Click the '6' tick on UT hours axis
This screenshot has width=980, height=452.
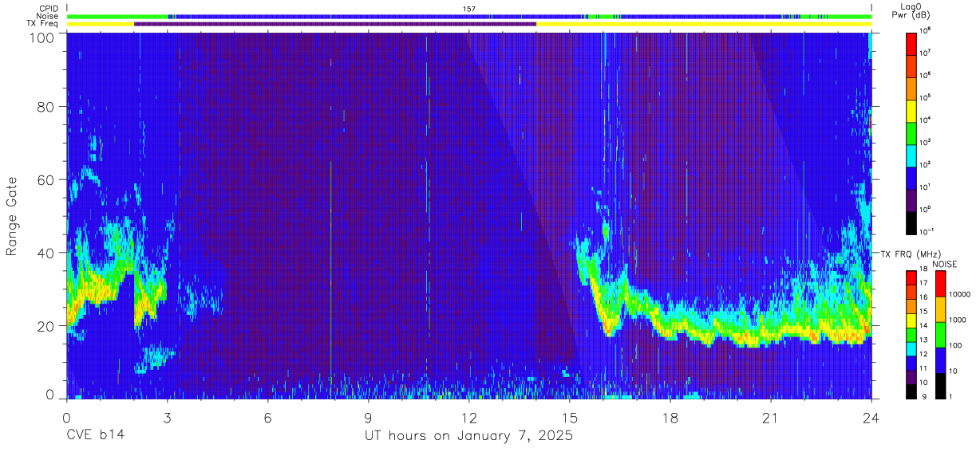pos(268,417)
